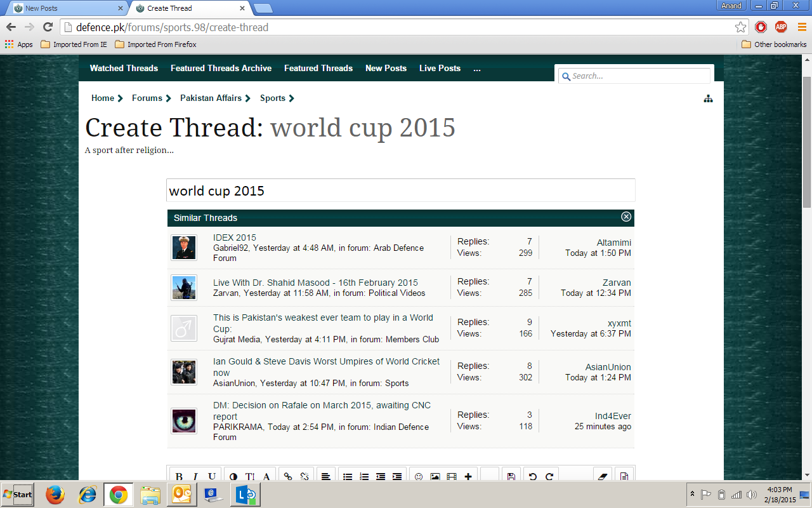
Task: Open Adblock Plus extension
Action: [781, 27]
